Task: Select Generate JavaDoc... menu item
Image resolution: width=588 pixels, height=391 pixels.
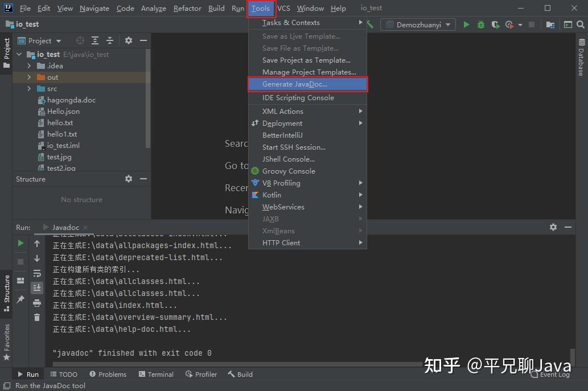Action: point(307,84)
